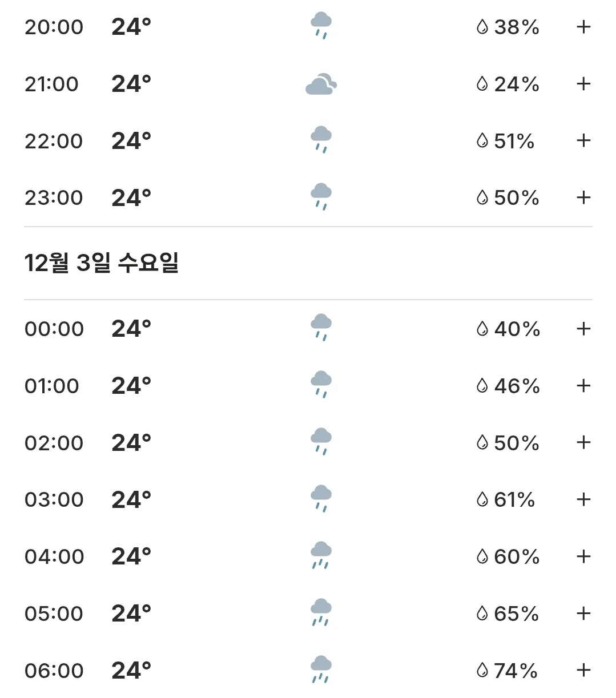Select the 01:00 time label

(x=52, y=386)
